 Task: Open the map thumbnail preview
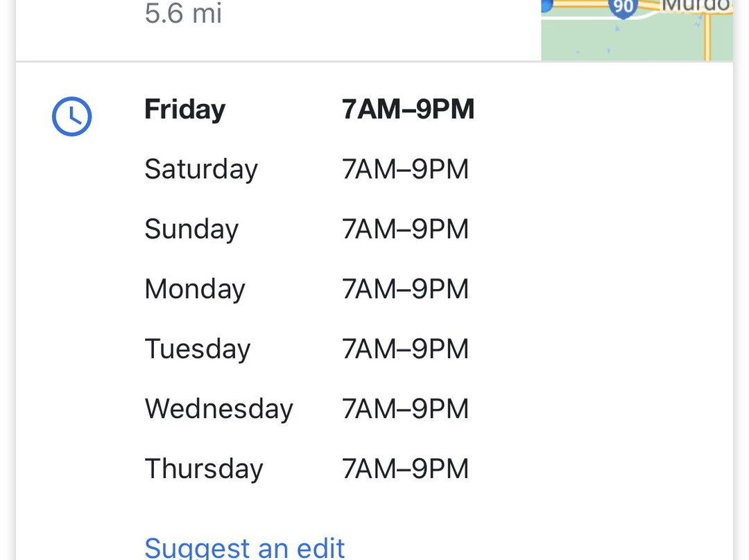pos(637,30)
